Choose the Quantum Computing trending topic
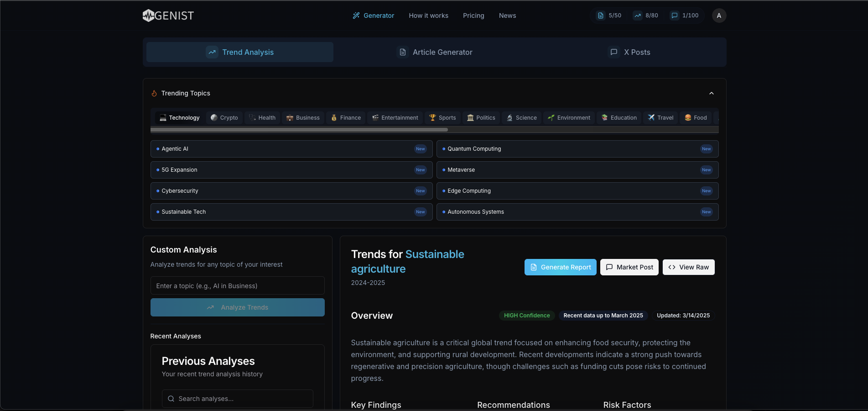868x411 pixels. 577,149
